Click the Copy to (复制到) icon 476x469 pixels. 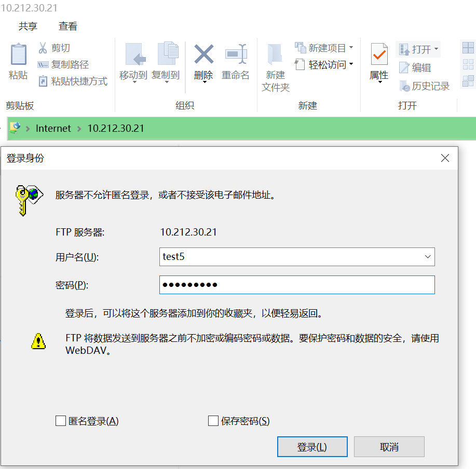pyautogui.click(x=168, y=53)
